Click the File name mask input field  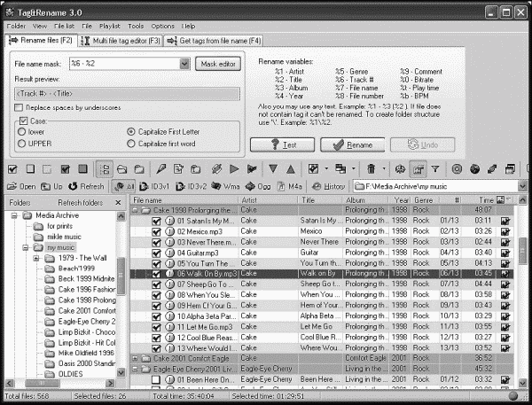click(x=124, y=64)
